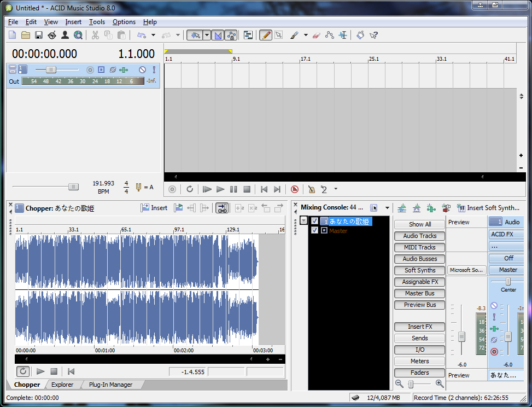Pause playback in the main transport bar
Image resolution: width=532 pixels, height=407 pixels.
233,189
